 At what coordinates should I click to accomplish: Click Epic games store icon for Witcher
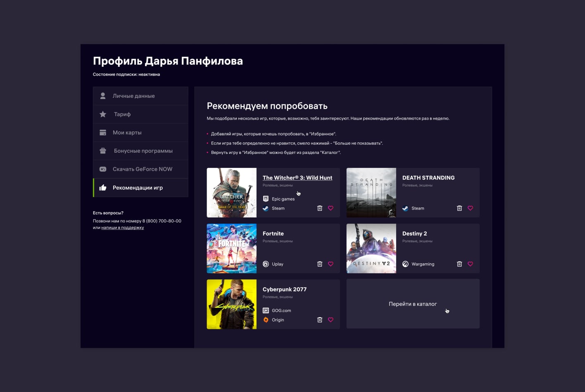click(x=266, y=199)
